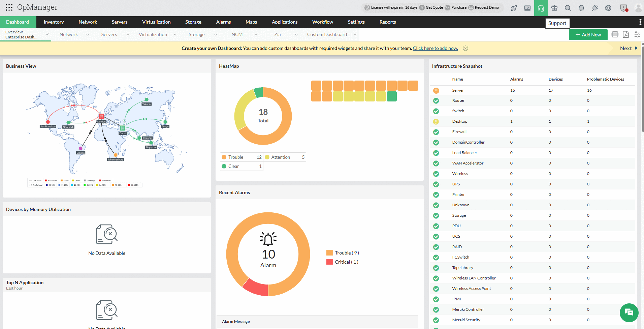644x329 pixels.
Task: Click the green Add New button
Action: [588, 35]
